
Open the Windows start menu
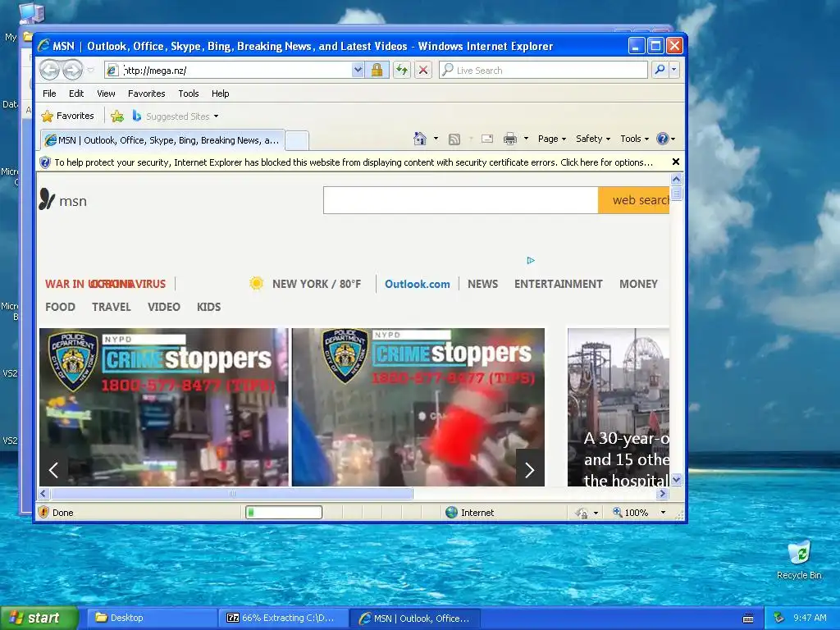tap(39, 618)
